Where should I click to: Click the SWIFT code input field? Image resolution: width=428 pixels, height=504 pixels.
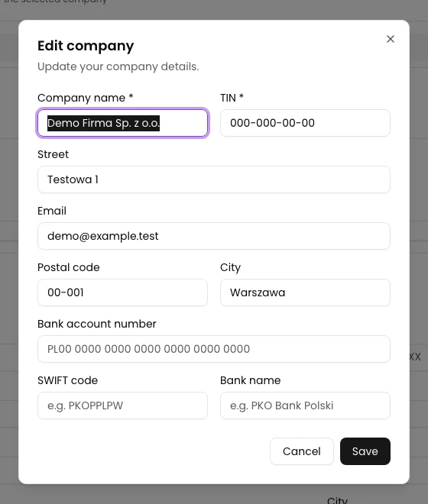click(122, 405)
